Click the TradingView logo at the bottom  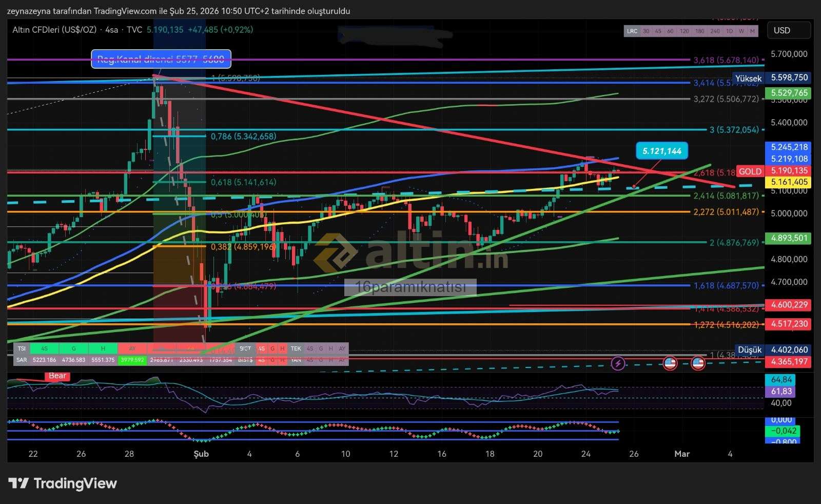[63, 483]
